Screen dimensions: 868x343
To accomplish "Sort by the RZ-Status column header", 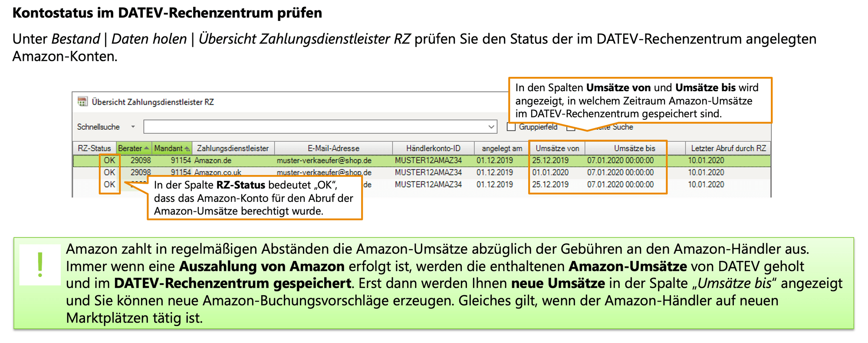I will click(94, 148).
